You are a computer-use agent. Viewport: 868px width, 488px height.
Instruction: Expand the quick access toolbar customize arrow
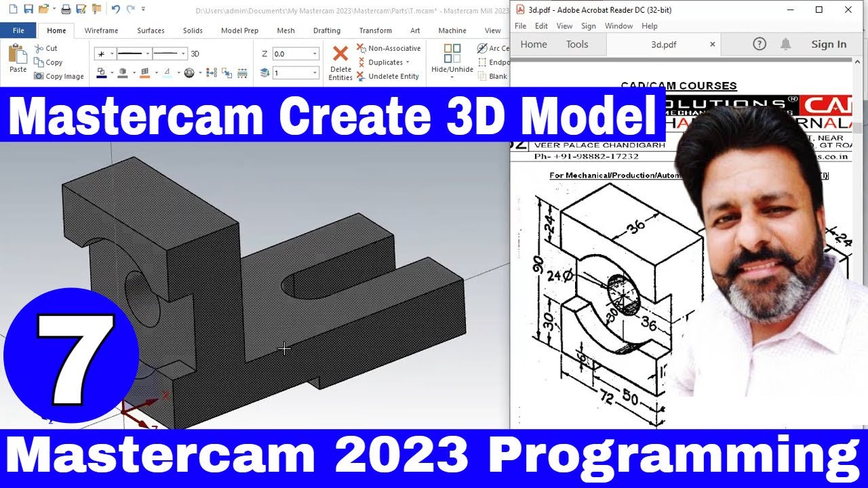click(x=143, y=9)
